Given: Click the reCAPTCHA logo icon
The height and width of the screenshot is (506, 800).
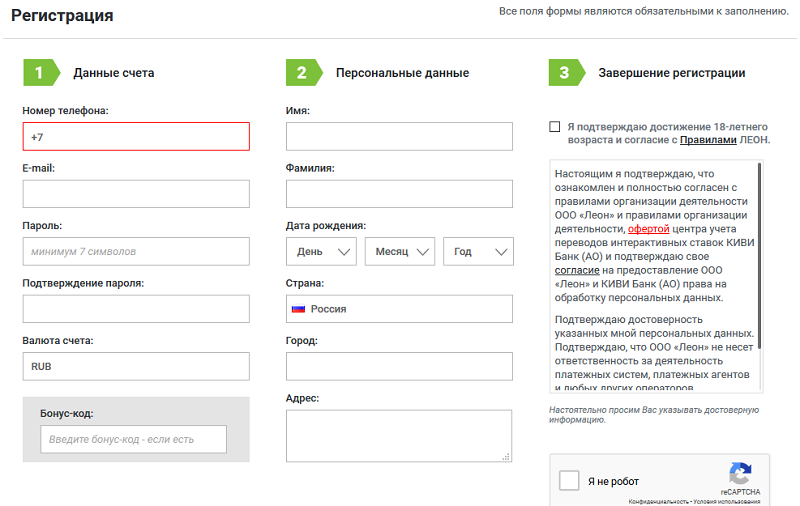Looking at the screenshot, I should tap(739, 473).
